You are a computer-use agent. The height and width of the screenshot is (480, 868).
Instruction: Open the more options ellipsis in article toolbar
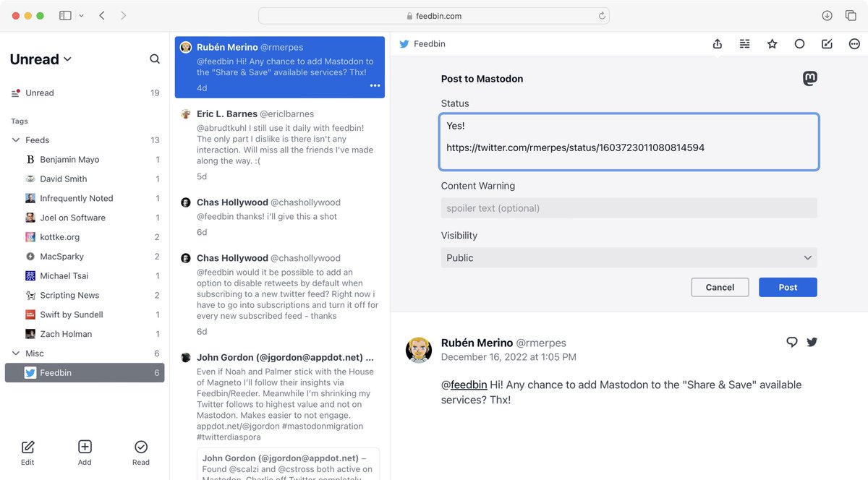[x=854, y=44]
